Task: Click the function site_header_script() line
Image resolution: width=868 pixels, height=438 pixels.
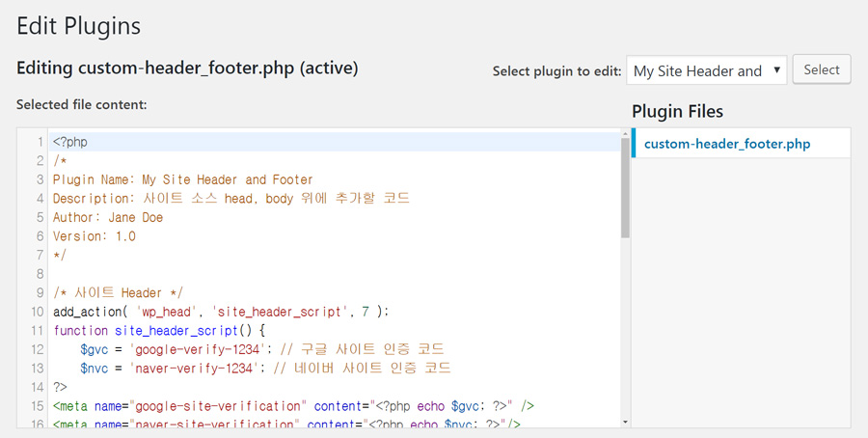Action: coord(159,331)
